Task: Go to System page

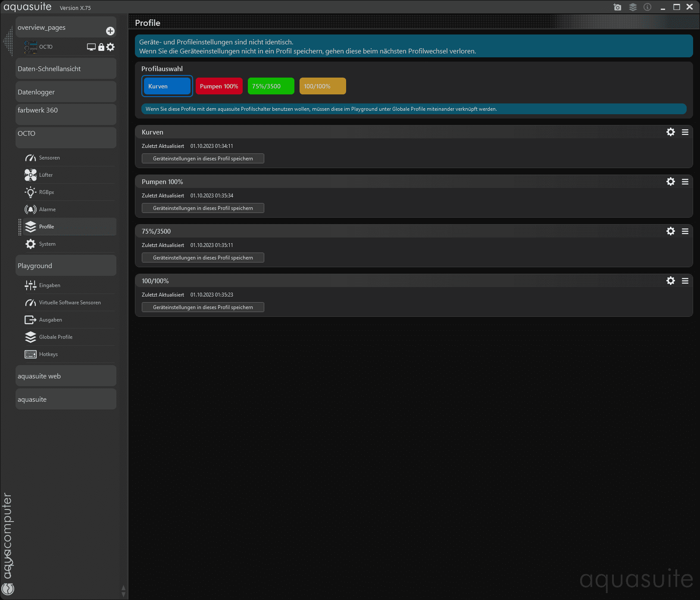Action: tap(47, 244)
